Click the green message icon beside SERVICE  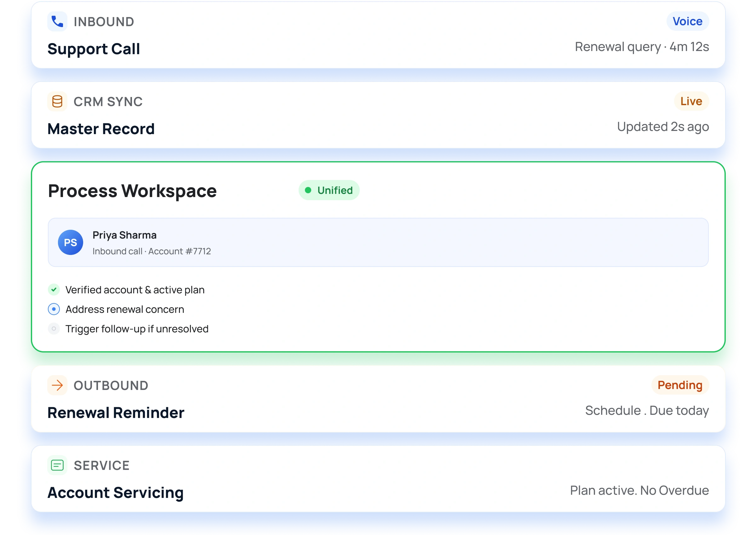point(57,465)
